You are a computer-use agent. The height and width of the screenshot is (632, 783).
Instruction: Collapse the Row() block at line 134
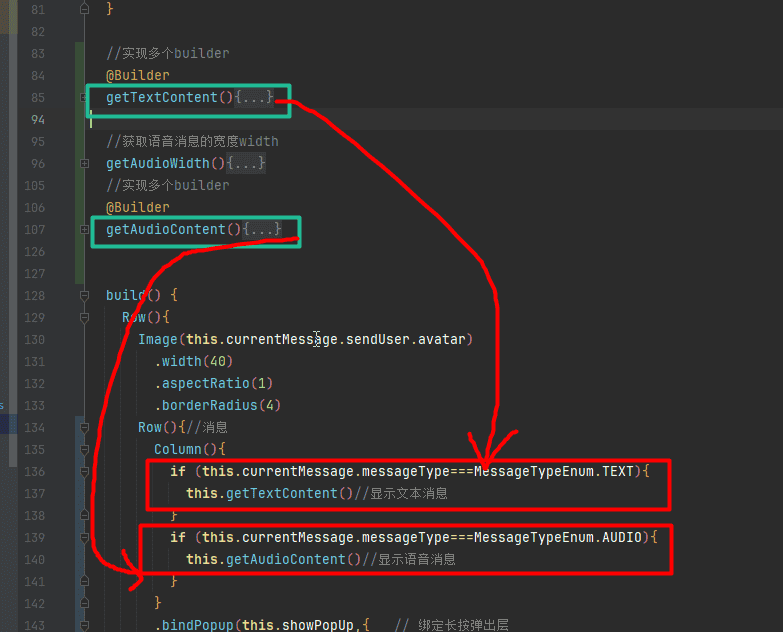pos(84,428)
